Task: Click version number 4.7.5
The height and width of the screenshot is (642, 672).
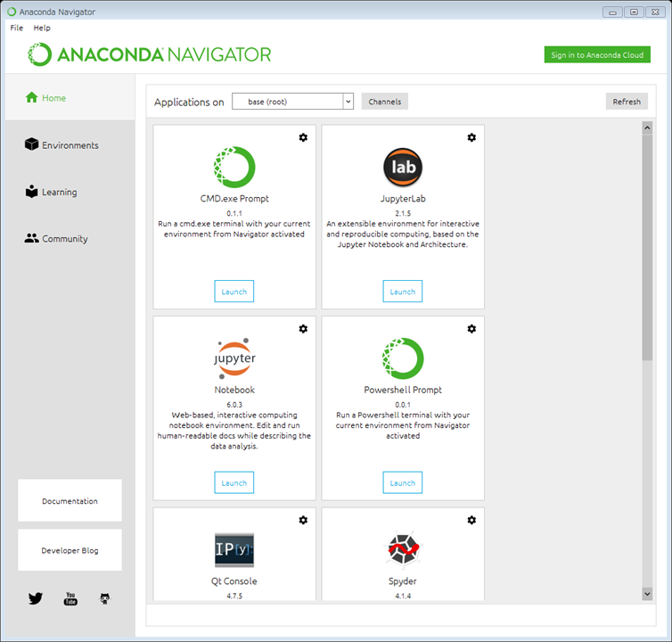Action: [234, 596]
